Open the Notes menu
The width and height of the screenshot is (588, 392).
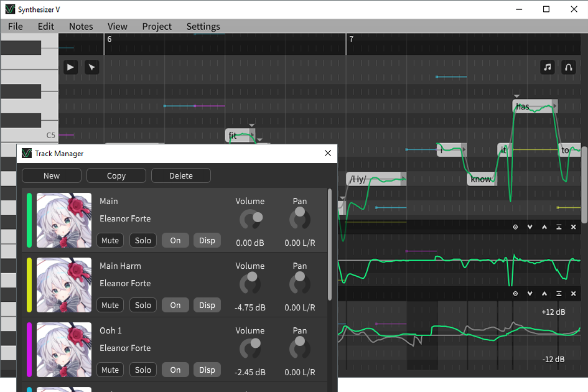pos(81,26)
